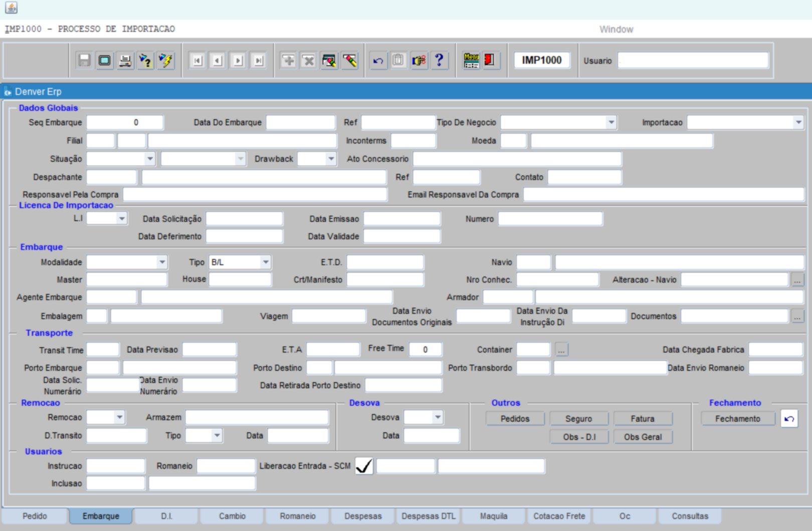Screen dimensions: 812x531
Task: Go to the last record
Action: (258, 61)
